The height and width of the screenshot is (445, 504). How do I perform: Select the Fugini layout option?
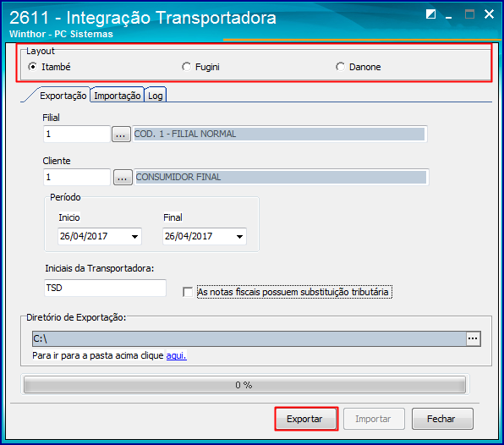pyautogui.click(x=186, y=67)
